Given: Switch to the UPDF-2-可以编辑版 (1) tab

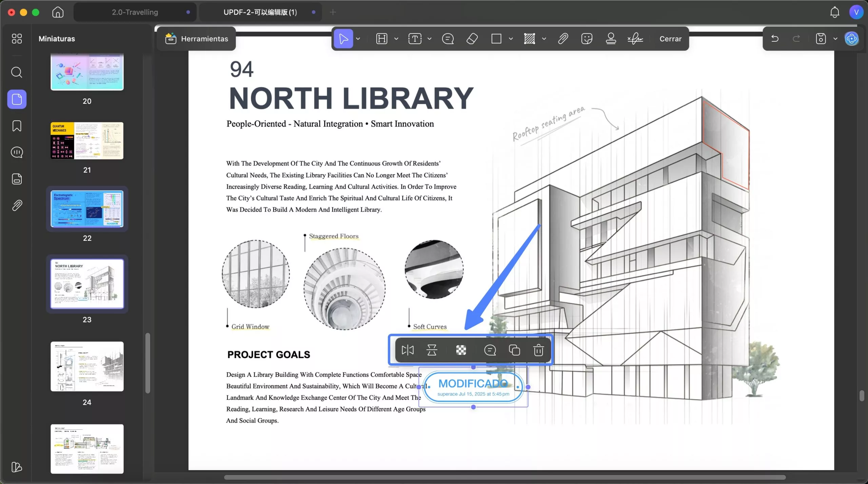Looking at the screenshot, I should pos(260,12).
